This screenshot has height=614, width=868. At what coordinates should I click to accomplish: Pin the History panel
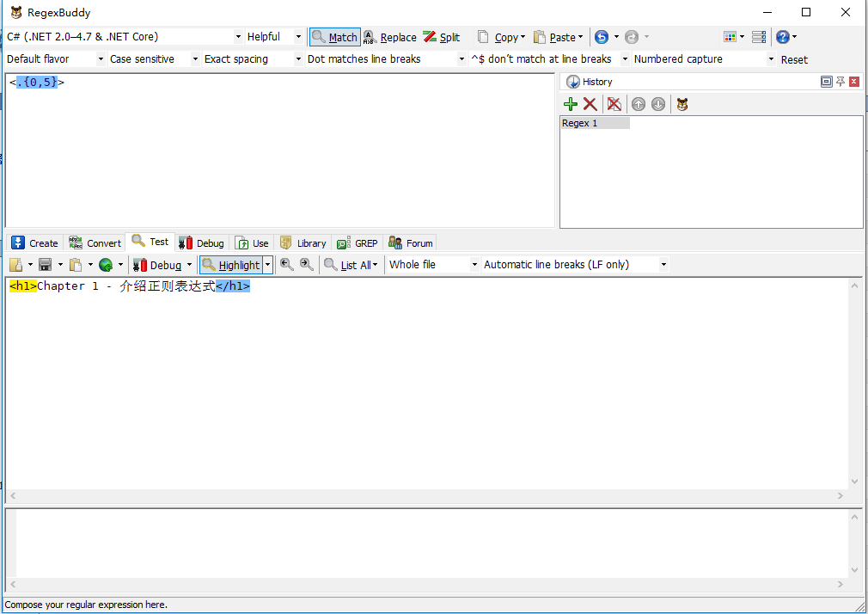[x=840, y=82]
